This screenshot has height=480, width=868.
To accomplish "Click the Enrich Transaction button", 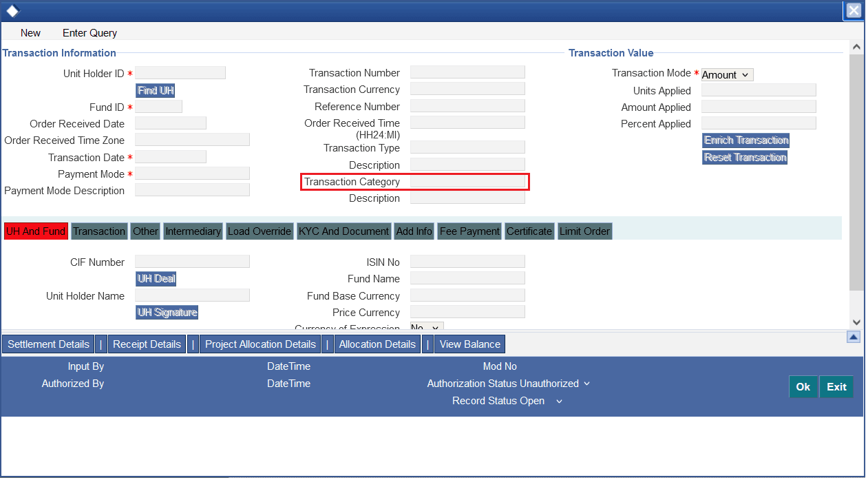I will pos(746,140).
